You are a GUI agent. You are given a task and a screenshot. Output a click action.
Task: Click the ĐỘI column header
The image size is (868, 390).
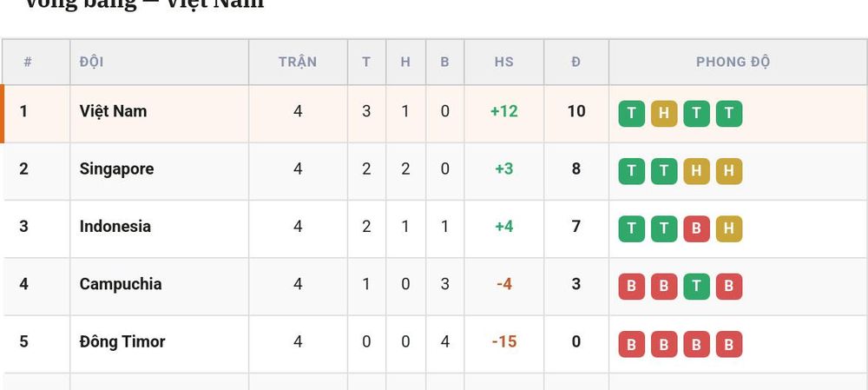click(x=91, y=62)
